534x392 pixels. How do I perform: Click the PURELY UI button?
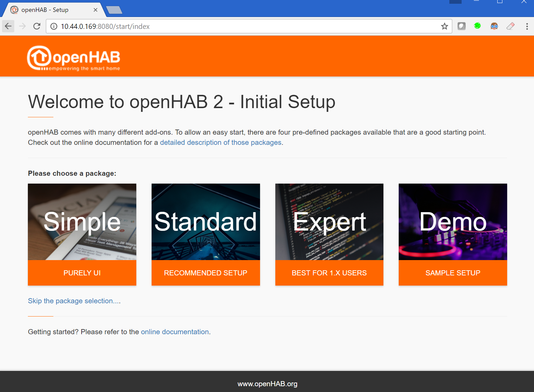(82, 273)
